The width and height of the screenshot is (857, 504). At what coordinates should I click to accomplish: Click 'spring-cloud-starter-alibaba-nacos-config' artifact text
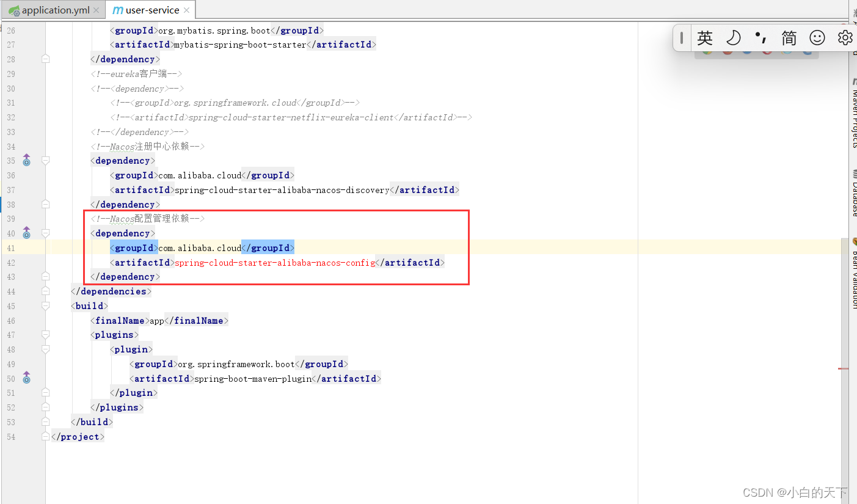275,263
